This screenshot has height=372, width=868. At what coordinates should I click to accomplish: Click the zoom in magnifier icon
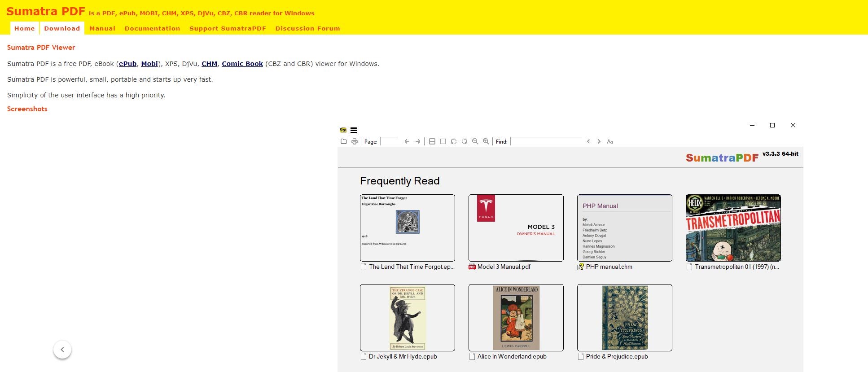tap(486, 141)
